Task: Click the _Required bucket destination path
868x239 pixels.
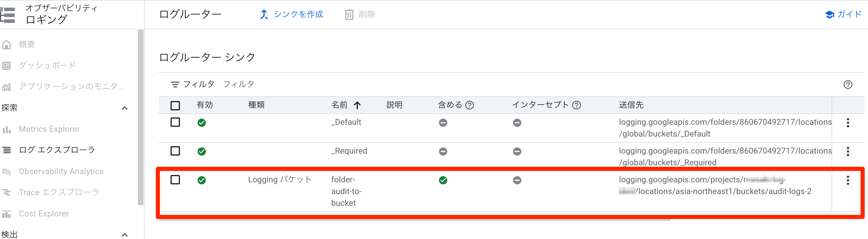Action: [725, 157]
